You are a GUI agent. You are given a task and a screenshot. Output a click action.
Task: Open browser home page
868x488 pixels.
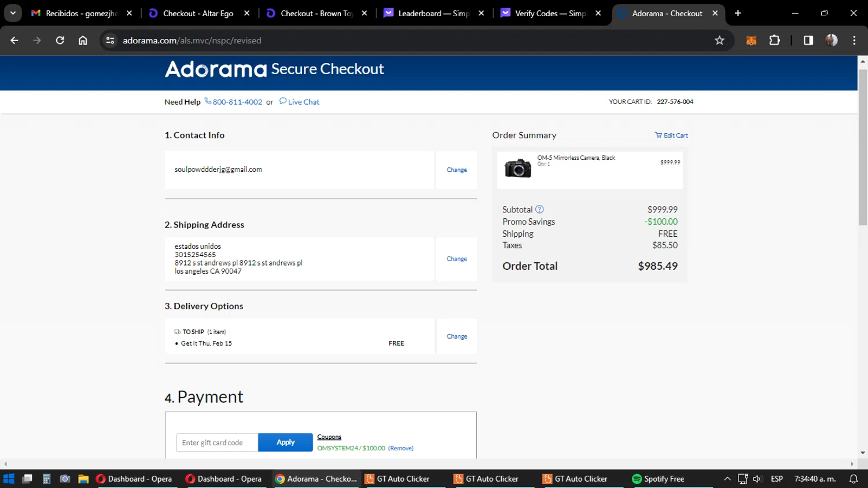pyautogui.click(x=83, y=40)
